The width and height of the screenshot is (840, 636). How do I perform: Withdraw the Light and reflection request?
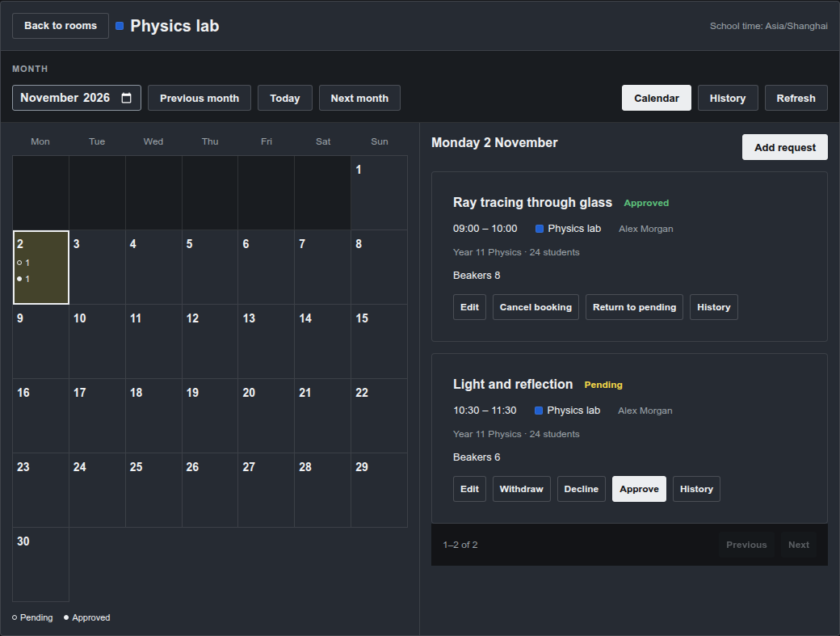point(521,489)
